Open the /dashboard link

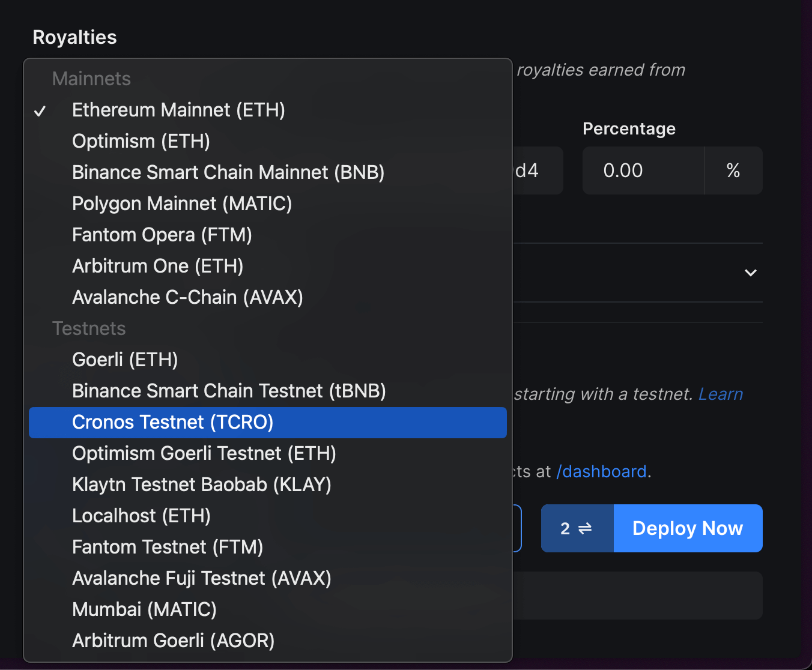pos(601,472)
